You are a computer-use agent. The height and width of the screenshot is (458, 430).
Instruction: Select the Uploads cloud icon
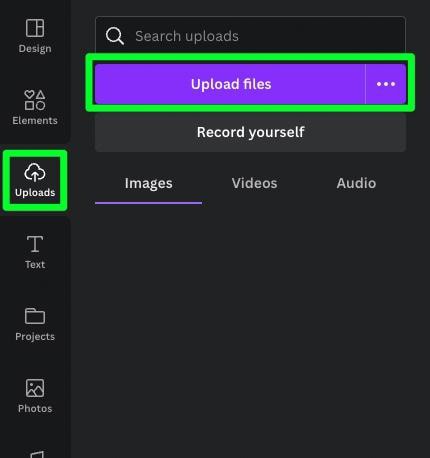[35, 172]
